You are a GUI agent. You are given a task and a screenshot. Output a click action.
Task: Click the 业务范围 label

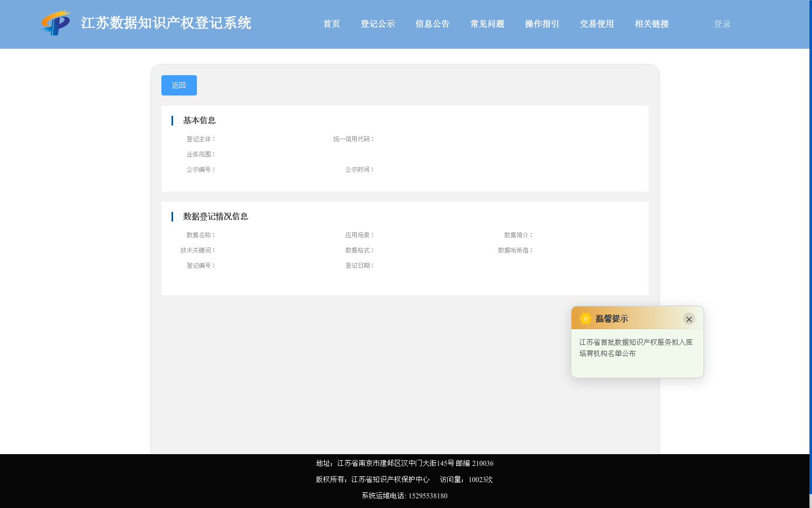click(201, 154)
